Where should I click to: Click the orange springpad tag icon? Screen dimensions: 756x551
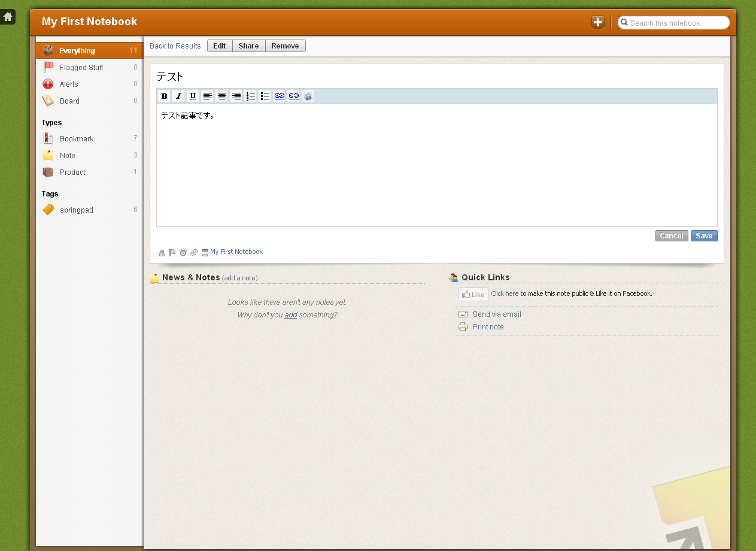point(48,210)
